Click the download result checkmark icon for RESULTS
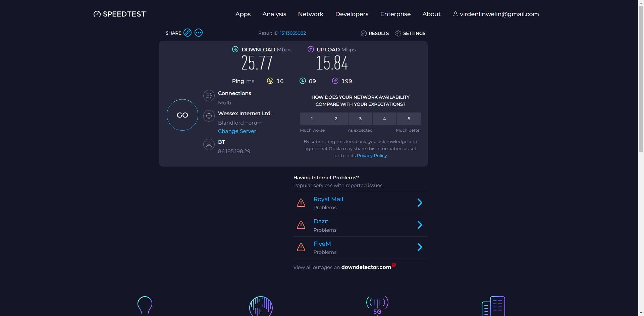Screen dimensions: 644x316 click(x=364, y=33)
